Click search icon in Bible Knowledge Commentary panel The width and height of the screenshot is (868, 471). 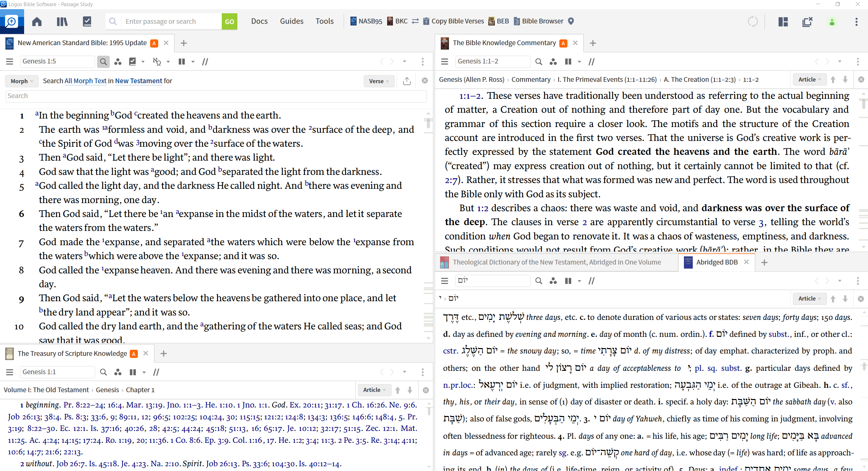(539, 61)
